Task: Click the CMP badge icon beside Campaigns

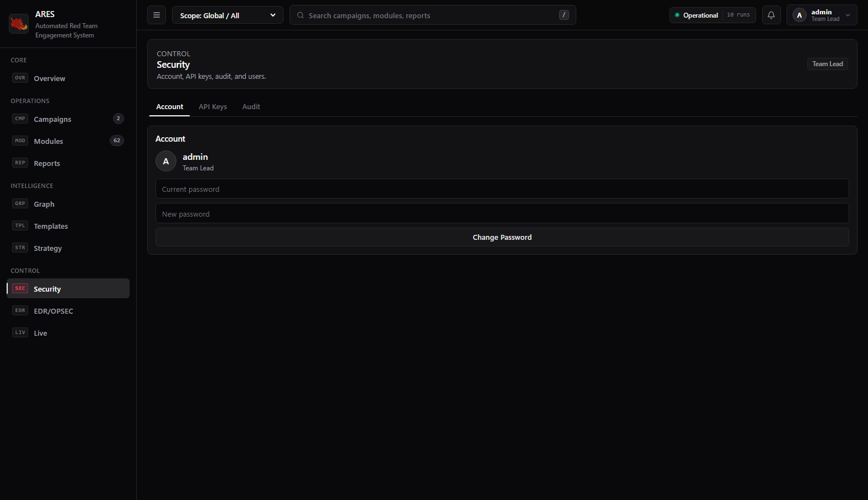Action: (x=20, y=119)
